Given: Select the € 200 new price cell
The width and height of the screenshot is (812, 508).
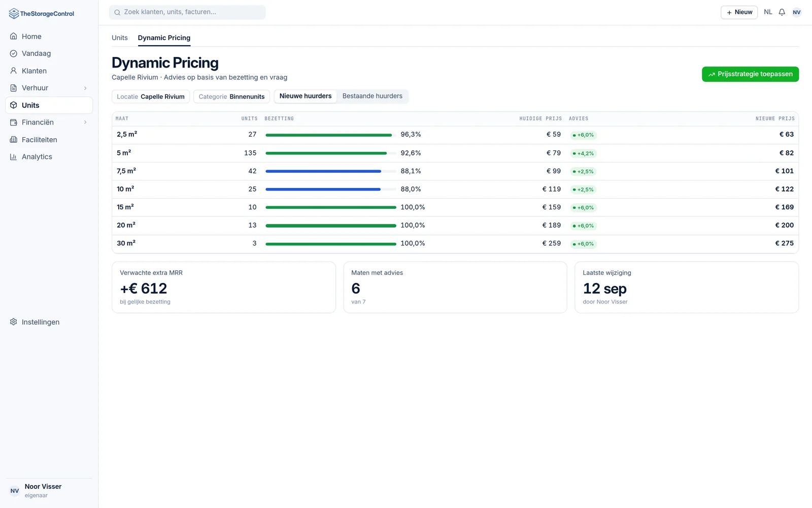Looking at the screenshot, I should (784, 225).
